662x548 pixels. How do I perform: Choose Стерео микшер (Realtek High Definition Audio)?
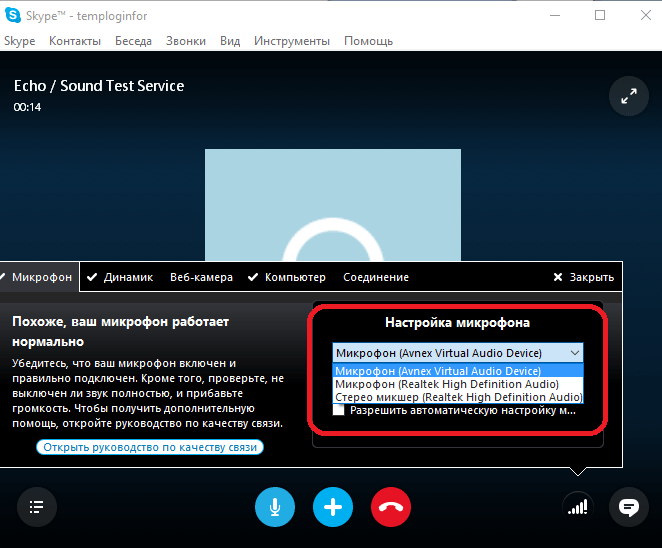(458, 397)
